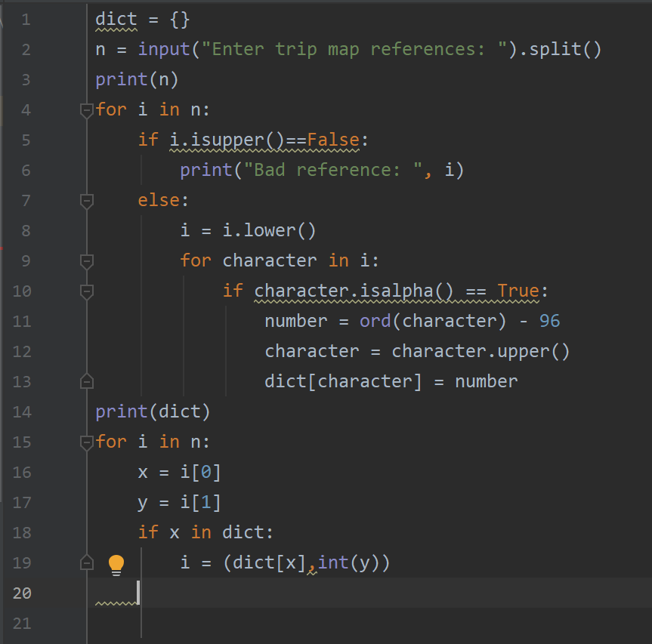The image size is (652, 644).
Task: Click the 'True' keyword on line 10
Action: (518, 291)
